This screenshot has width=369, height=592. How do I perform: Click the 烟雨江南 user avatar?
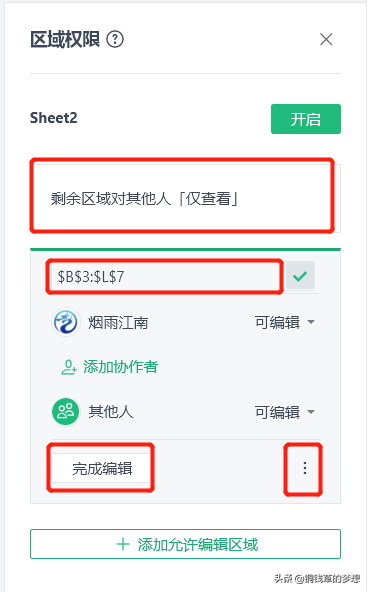(x=66, y=322)
